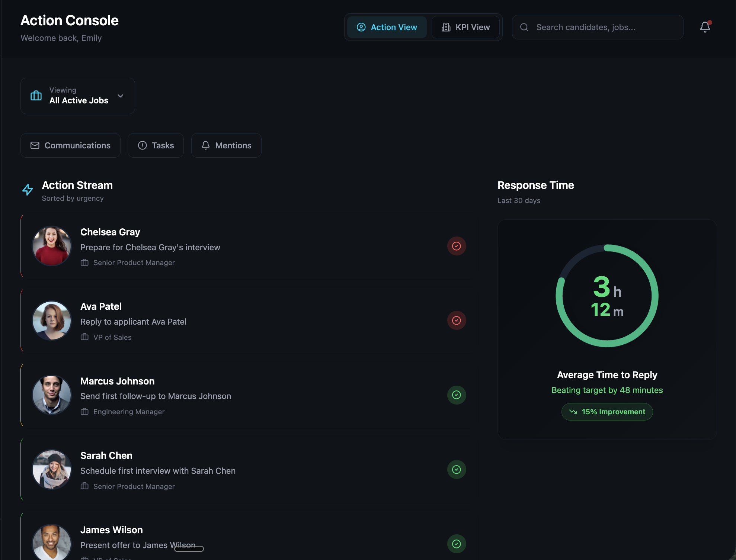Switch to KPI View

[466, 27]
